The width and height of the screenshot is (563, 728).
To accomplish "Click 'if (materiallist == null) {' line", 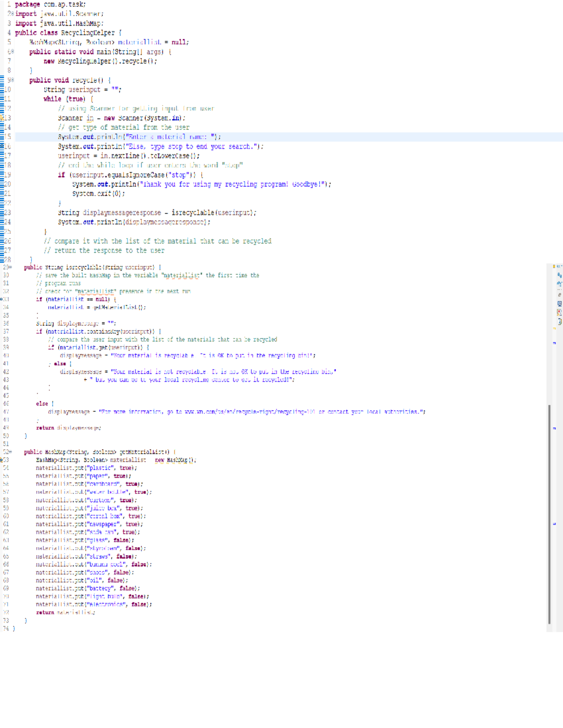I will [x=76, y=299].
